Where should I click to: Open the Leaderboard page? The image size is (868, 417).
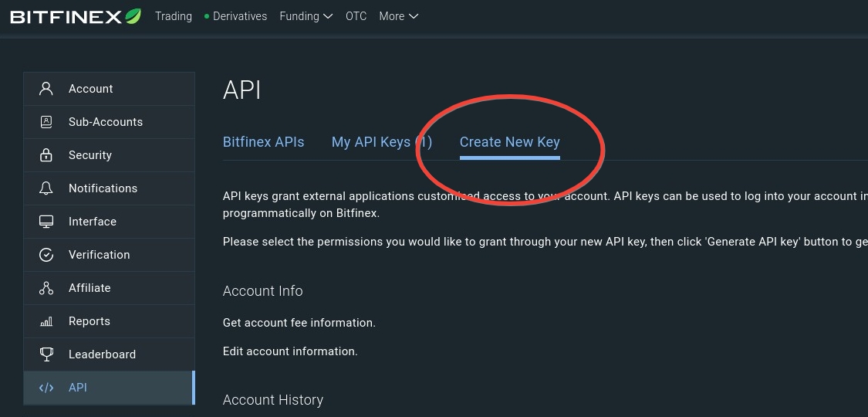click(109, 354)
